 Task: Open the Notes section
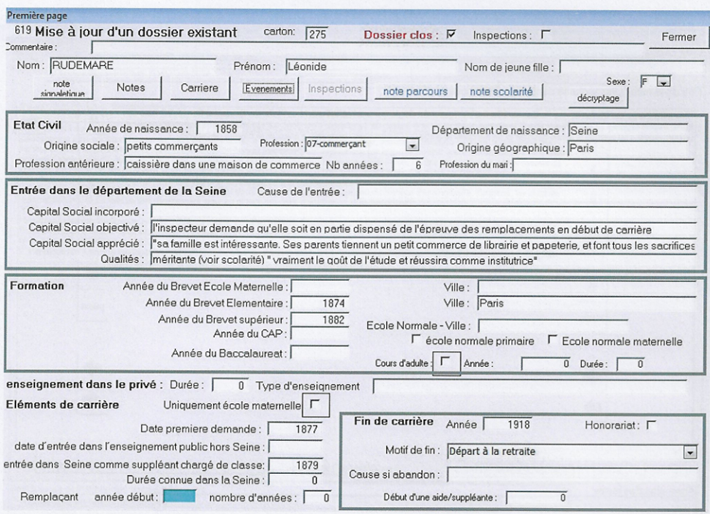[130, 88]
